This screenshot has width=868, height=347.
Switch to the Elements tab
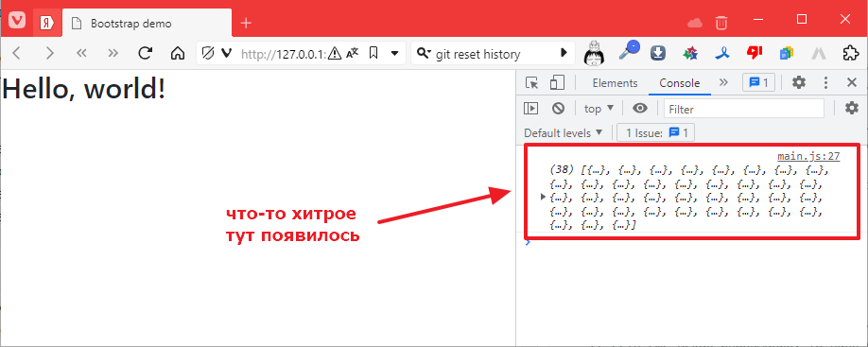(x=615, y=83)
